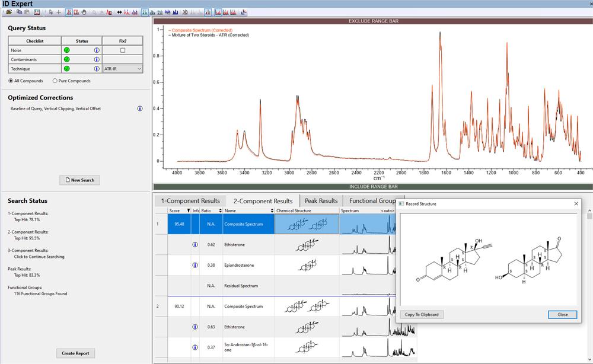This screenshot has height=364, width=593.
Task: Click the Name column sort arrows
Action: pyautogui.click(x=271, y=210)
